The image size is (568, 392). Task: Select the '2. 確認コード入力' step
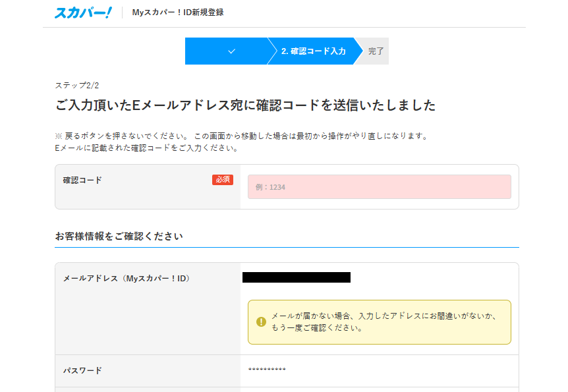coord(313,51)
